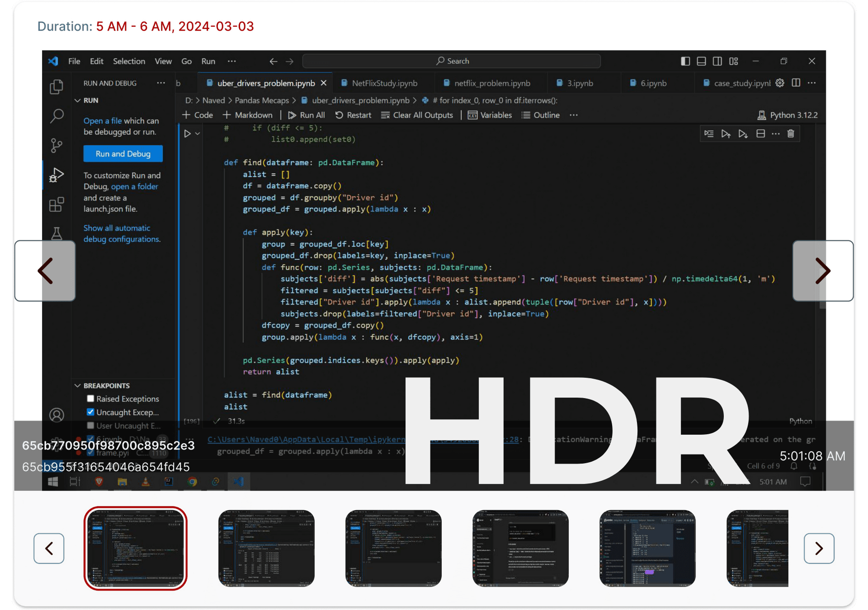Open the Explorer view in activity bar
The image size is (868, 610).
click(57, 87)
